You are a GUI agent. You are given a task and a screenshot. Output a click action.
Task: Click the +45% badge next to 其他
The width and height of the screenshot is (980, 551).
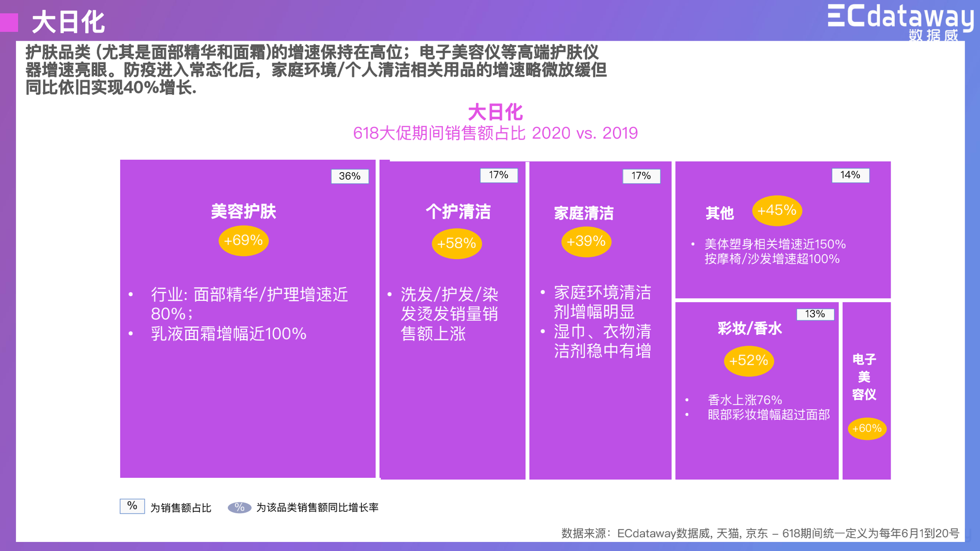point(778,210)
